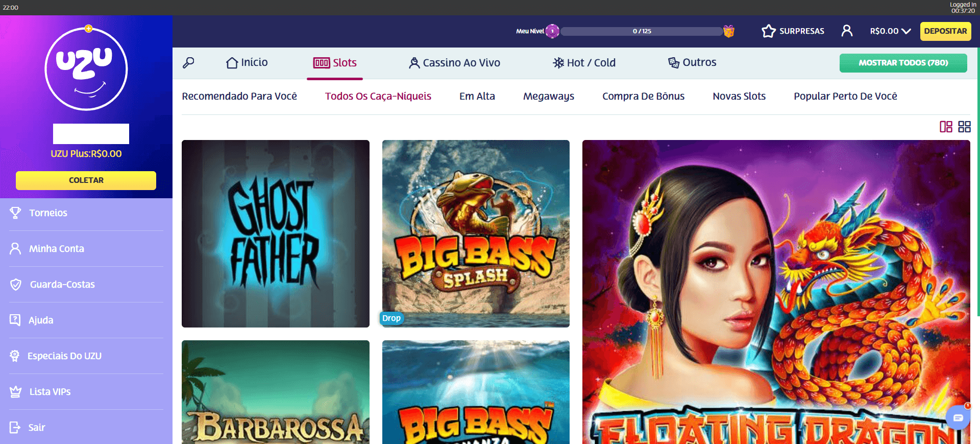Go to Outros tab
Image resolution: width=980 pixels, height=444 pixels.
point(692,63)
